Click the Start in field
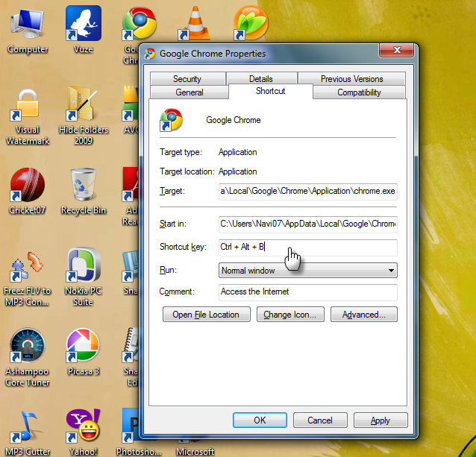The width and height of the screenshot is (476, 457). click(308, 224)
